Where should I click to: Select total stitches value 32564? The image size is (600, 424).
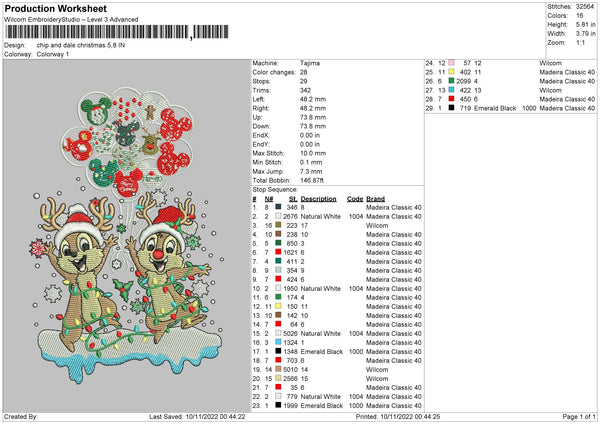click(x=585, y=7)
